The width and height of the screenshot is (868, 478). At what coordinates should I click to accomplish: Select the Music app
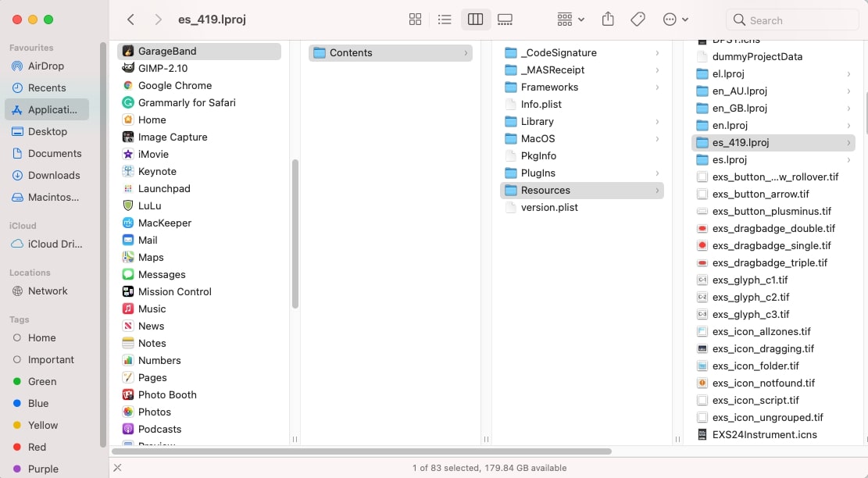click(199, 309)
